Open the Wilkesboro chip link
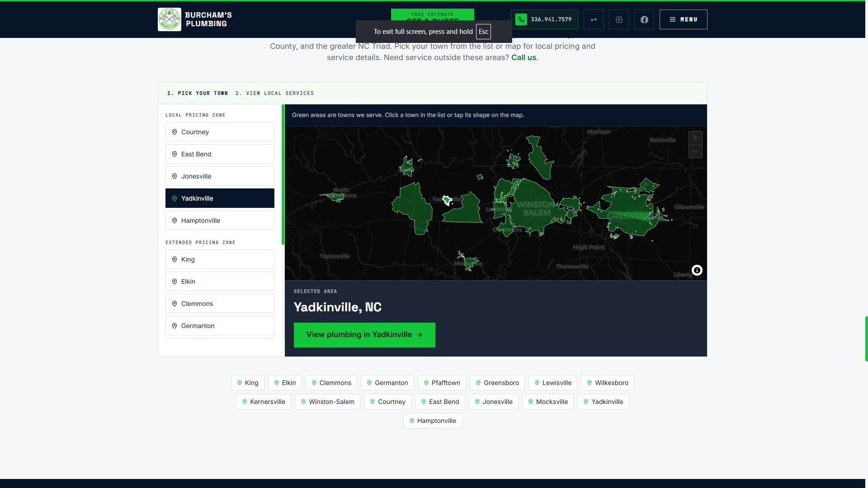The height and width of the screenshot is (488, 868). (x=608, y=383)
